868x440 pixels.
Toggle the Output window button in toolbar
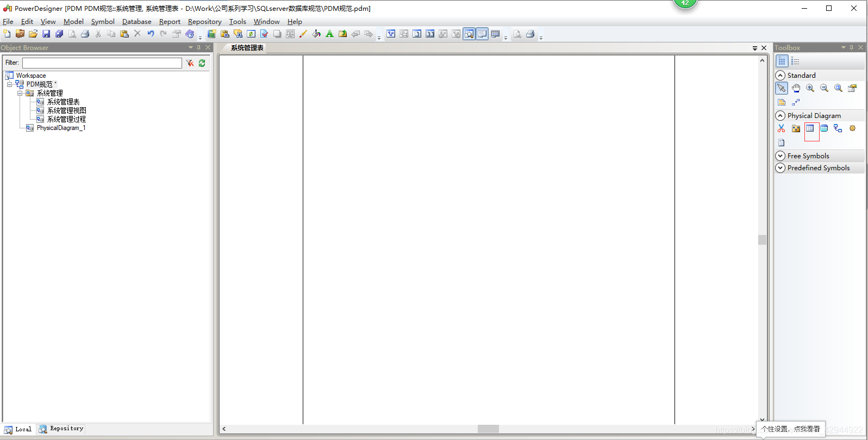click(482, 34)
